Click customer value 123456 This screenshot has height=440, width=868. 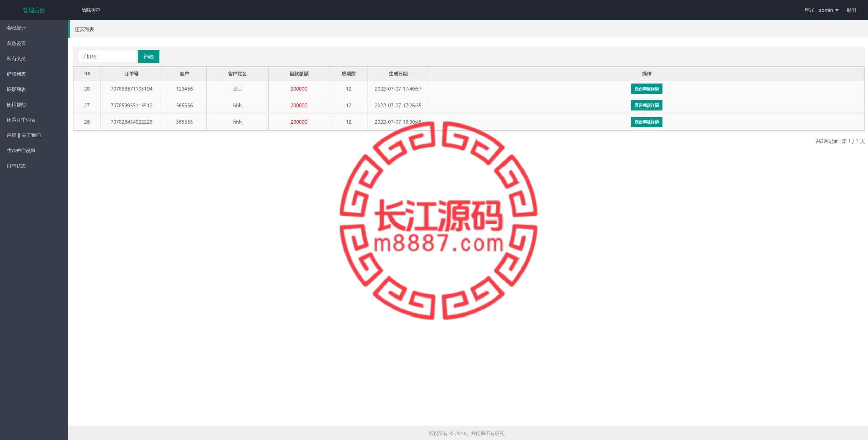184,89
